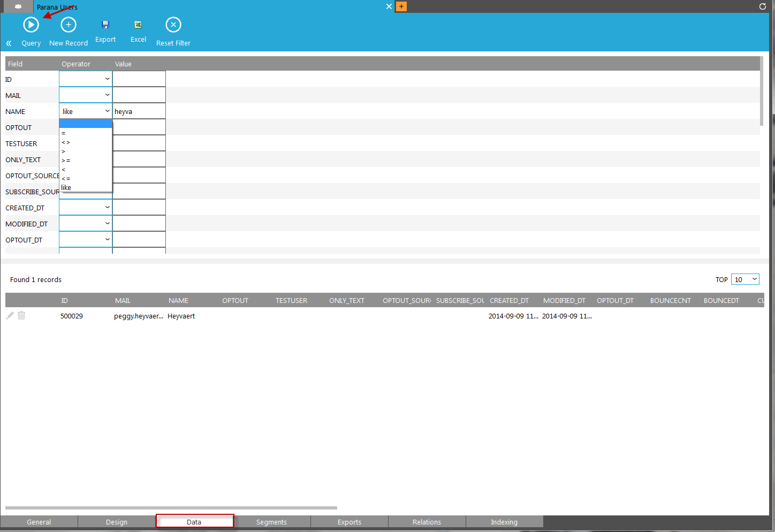The height and width of the screenshot is (532, 775).
Task: Choose 'like' option in open dropdown list
Action: [66, 188]
